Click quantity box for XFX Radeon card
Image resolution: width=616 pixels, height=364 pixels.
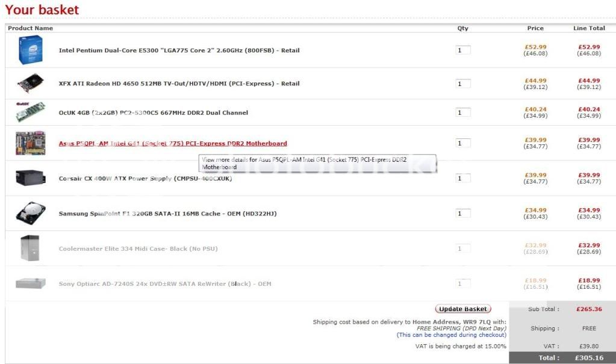coord(463,84)
